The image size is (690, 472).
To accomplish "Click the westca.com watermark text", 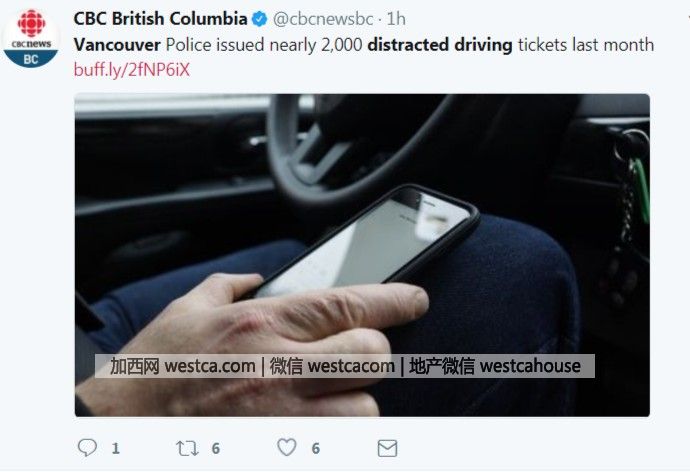I will [x=209, y=366].
